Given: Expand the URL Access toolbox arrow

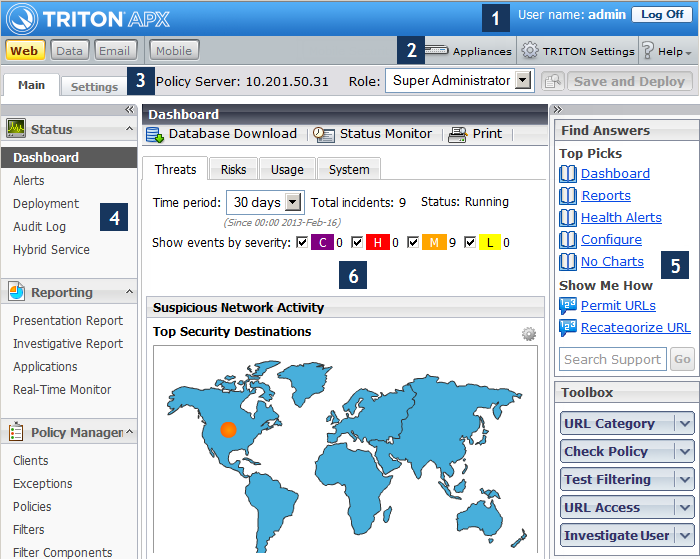Looking at the screenshot, I should 685,507.
